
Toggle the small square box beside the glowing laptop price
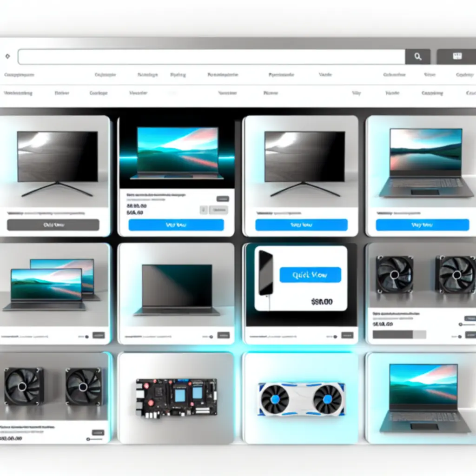[x=203, y=210]
